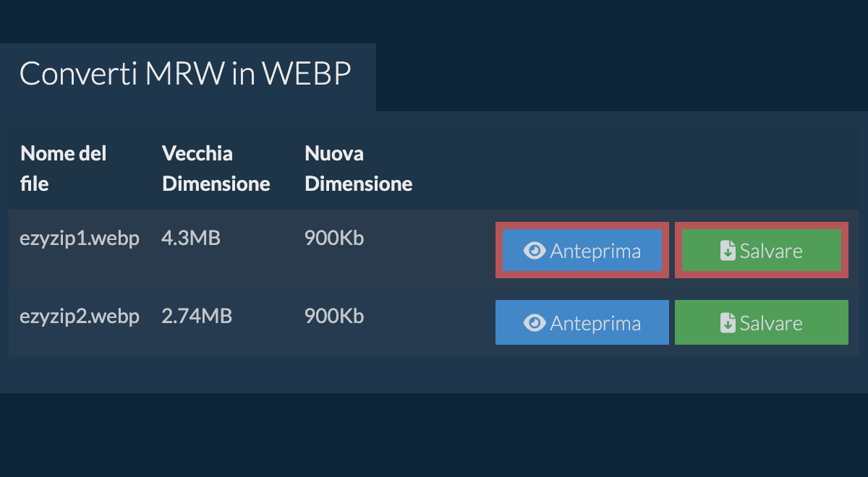Click the 900Kb new size of ezyzip1.webp
This screenshot has width=868, height=477.
[334, 238]
